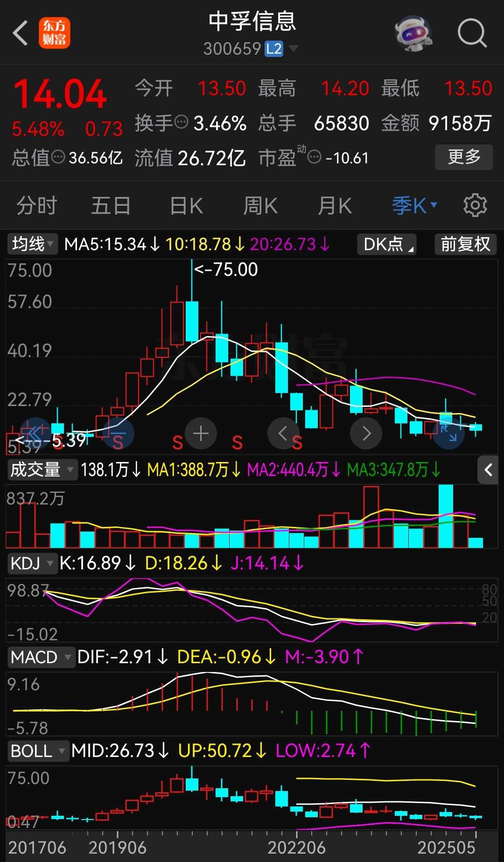Expand chart to fullscreen icon
This screenshot has height=862, width=504.
pos(449,434)
